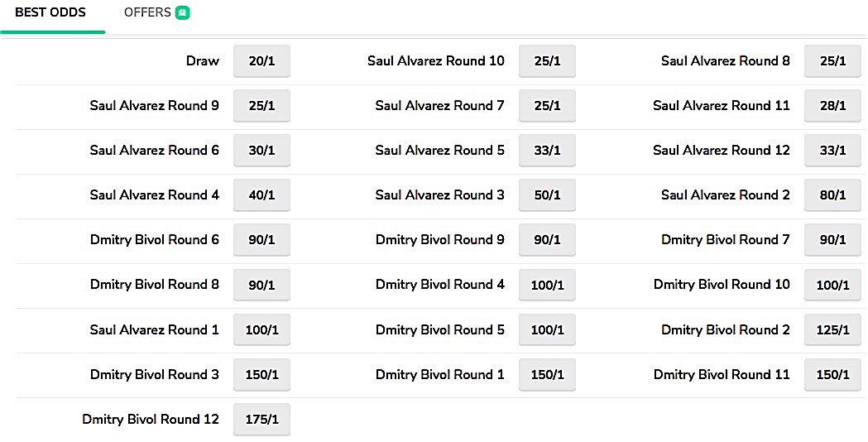
Task: Open the Offers tab
Action: pos(147,13)
